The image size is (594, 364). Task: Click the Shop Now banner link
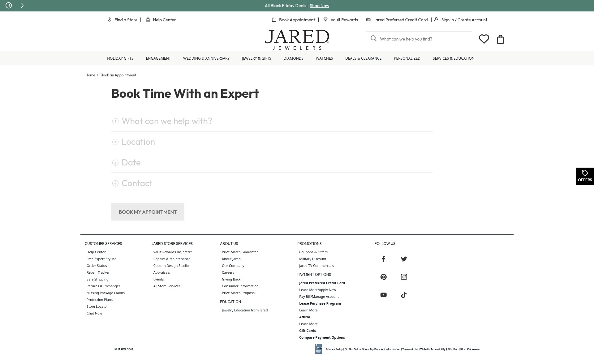point(319,6)
